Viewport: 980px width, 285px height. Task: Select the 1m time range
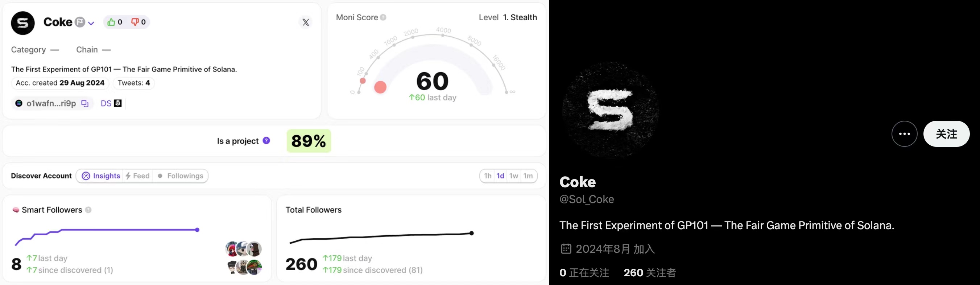[x=528, y=176]
